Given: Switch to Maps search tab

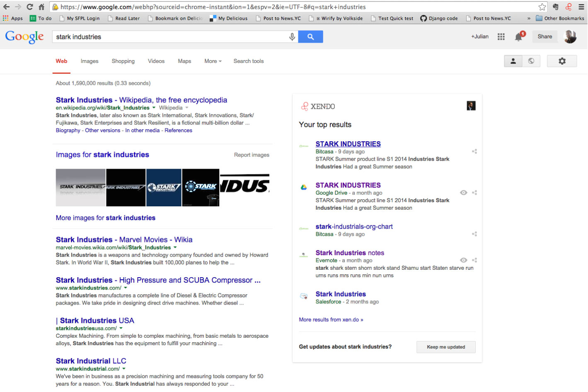Looking at the screenshot, I should click(x=184, y=61).
